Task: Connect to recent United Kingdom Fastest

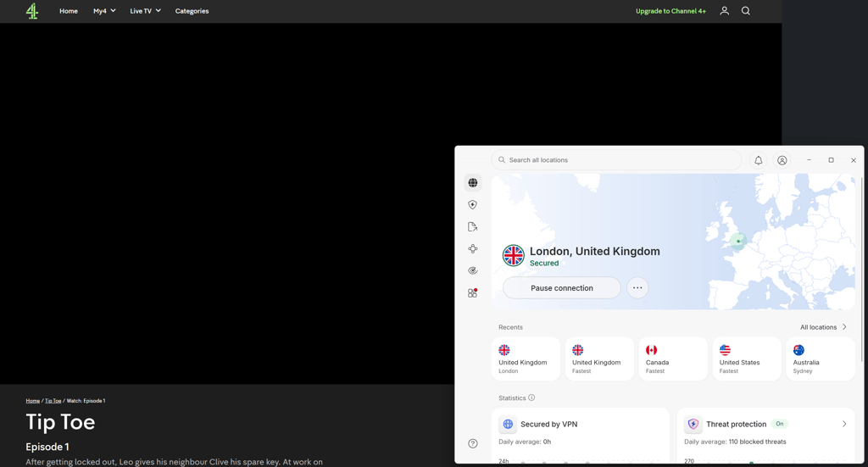Action: [599, 359]
